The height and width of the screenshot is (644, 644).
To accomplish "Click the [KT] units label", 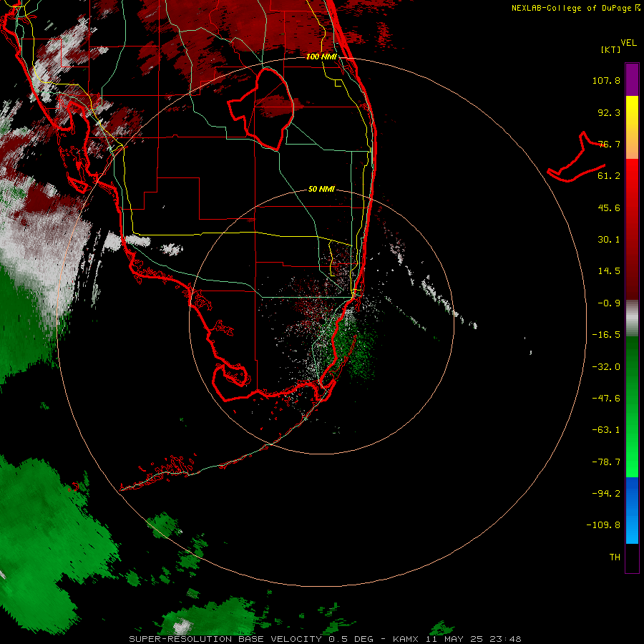I will (611, 49).
